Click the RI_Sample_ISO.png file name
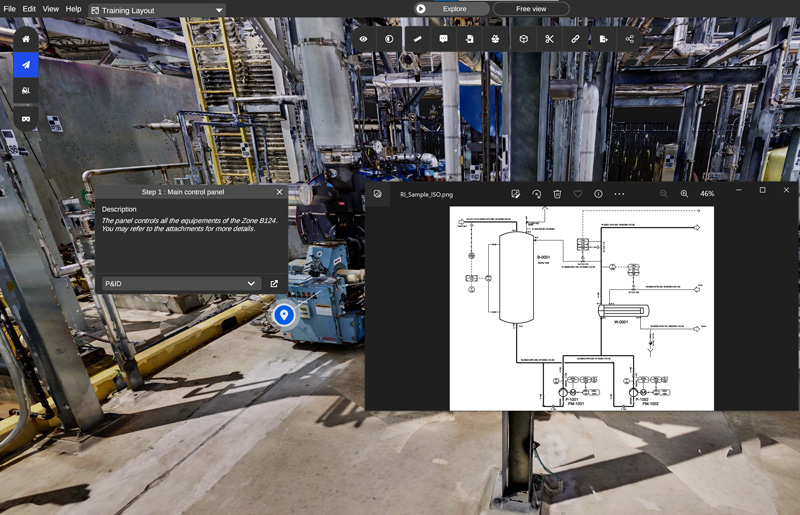800x515 pixels. pos(426,194)
